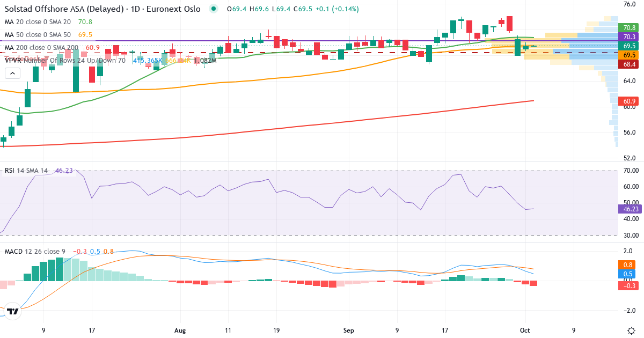Open the TradingView logo icon
Image resolution: width=644 pixels, height=338 pixels.
[13, 311]
